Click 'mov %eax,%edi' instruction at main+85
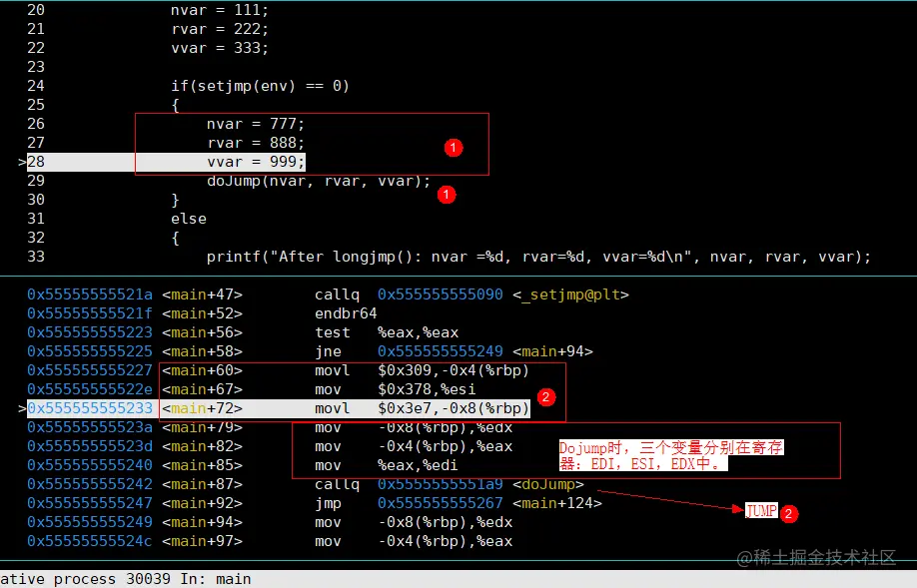Viewport: 917px width, 588px height. pyautogui.click(x=386, y=465)
